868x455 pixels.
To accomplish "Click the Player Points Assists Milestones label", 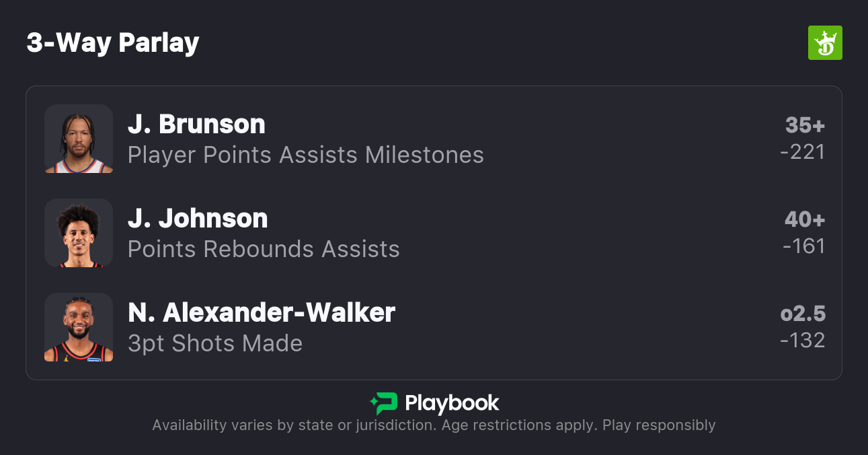I will tap(306, 155).
